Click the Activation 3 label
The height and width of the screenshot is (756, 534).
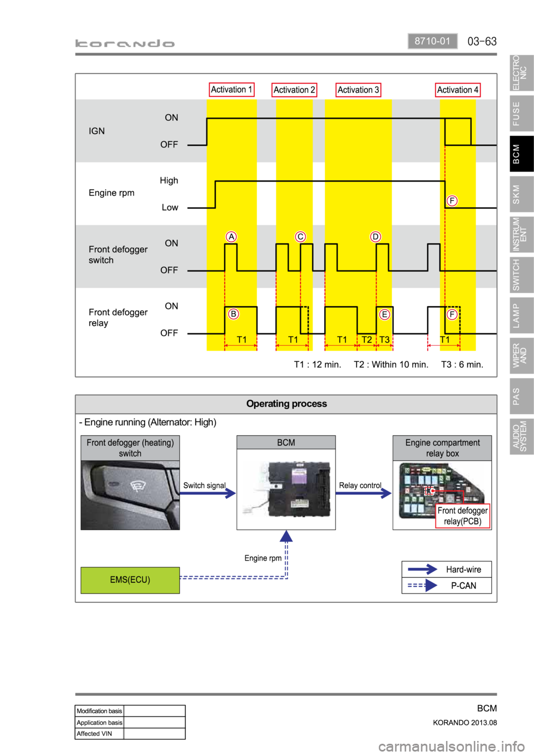click(x=358, y=90)
